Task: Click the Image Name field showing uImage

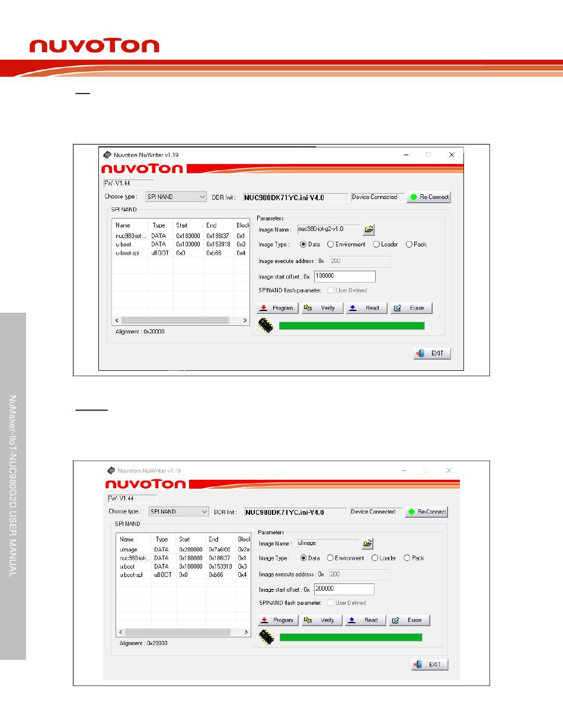Action: tap(328, 543)
